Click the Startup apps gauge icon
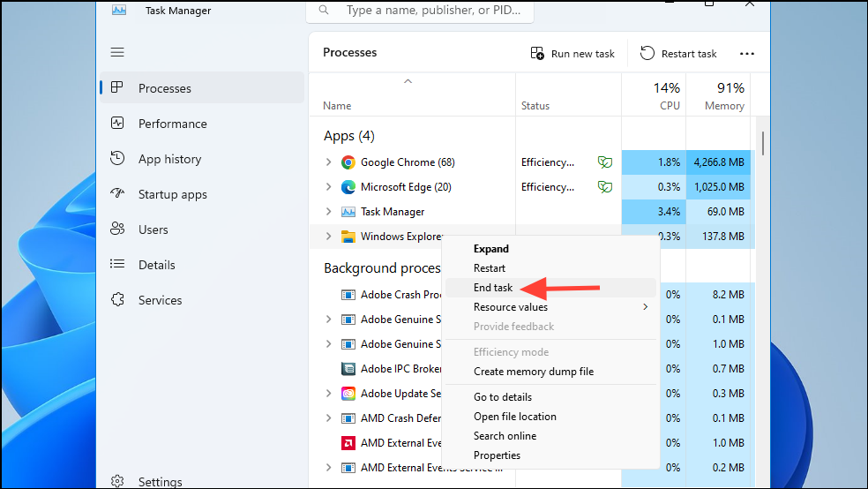The image size is (868, 489). pos(117,193)
